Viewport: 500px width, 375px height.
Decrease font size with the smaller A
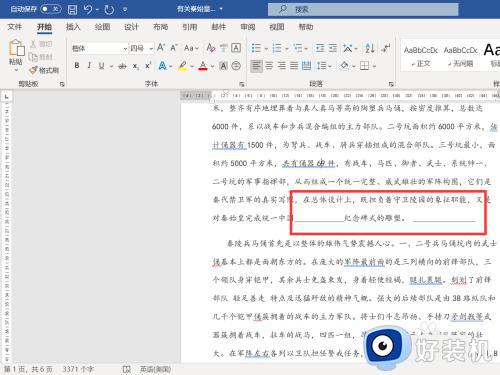[x=174, y=48]
